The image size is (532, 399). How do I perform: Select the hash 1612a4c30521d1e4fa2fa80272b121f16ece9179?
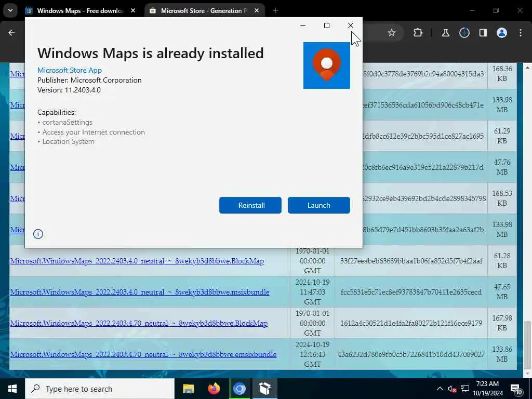coord(411,323)
